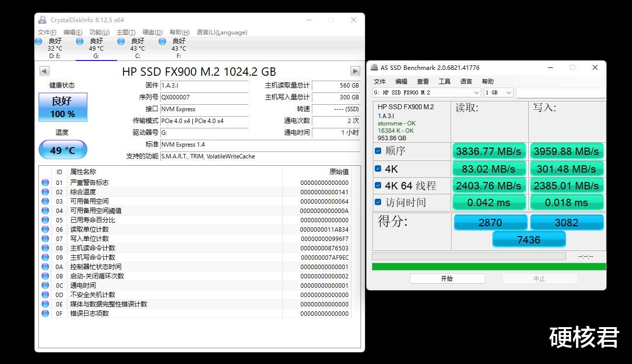Click the blue dot beside 综合温度 attribute
This screenshot has width=632, height=364.
click(46, 191)
